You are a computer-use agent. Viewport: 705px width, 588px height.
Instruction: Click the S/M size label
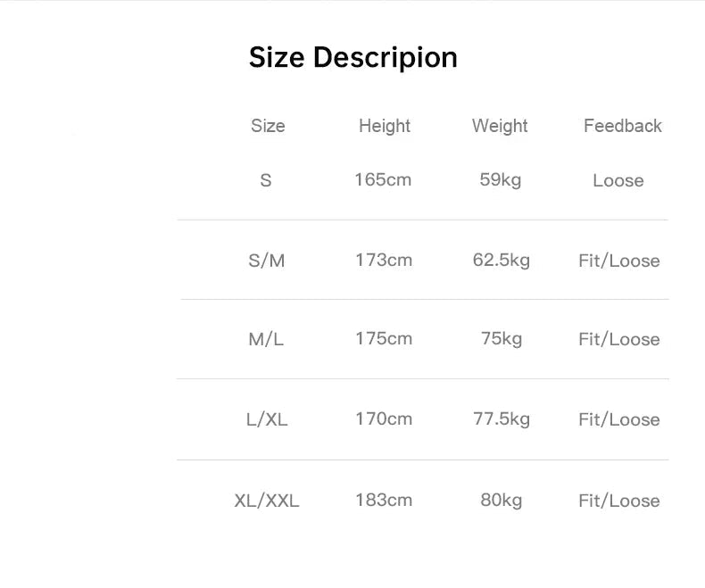pyautogui.click(x=267, y=261)
